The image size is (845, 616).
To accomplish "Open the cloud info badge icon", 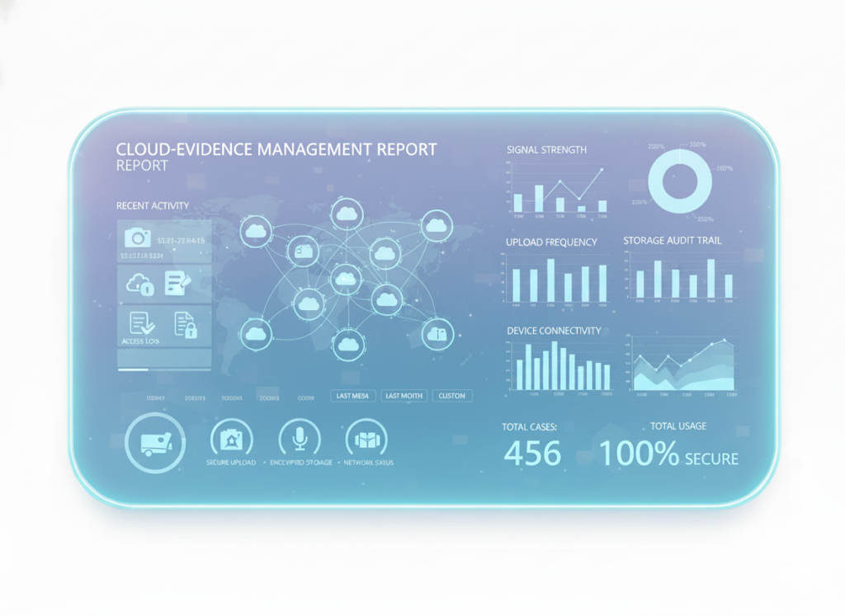I will click(x=139, y=284).
